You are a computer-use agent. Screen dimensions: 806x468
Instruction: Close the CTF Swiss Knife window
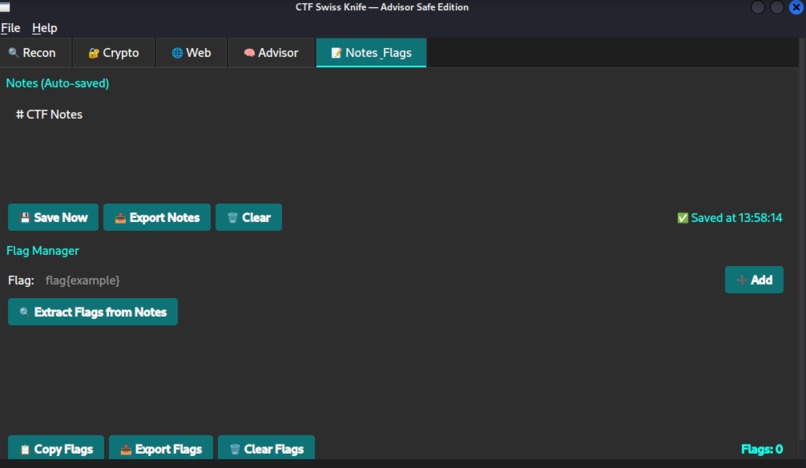796,7
